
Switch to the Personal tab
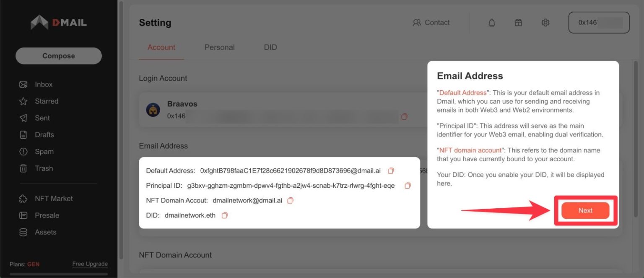pyautogui.click(x=219, y=47)
